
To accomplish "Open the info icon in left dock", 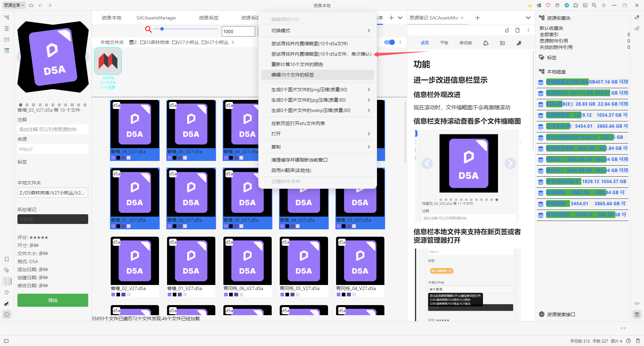I will coord(7,314).
